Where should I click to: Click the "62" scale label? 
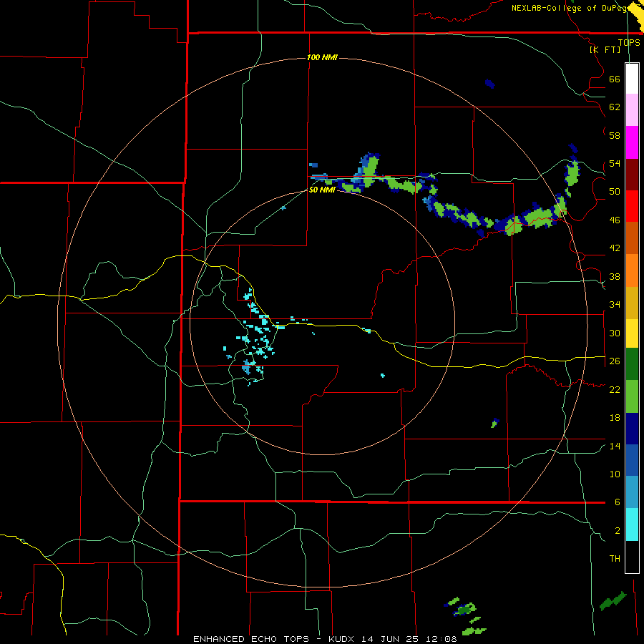tap(615, 107)
